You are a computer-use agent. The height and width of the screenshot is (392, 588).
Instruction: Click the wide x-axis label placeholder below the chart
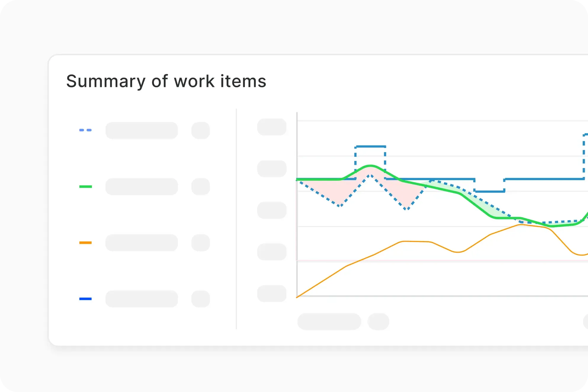pos(329,322)
